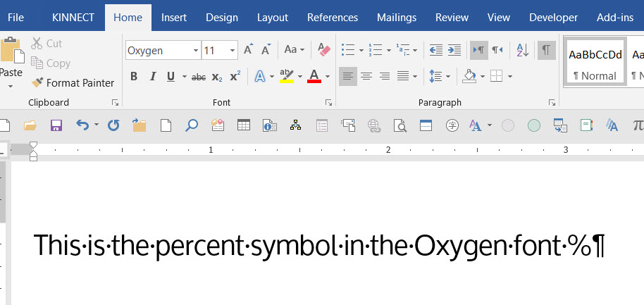Open the Clipboard pane launcher
The image size is (644, 305).
(x=116, y=103)
